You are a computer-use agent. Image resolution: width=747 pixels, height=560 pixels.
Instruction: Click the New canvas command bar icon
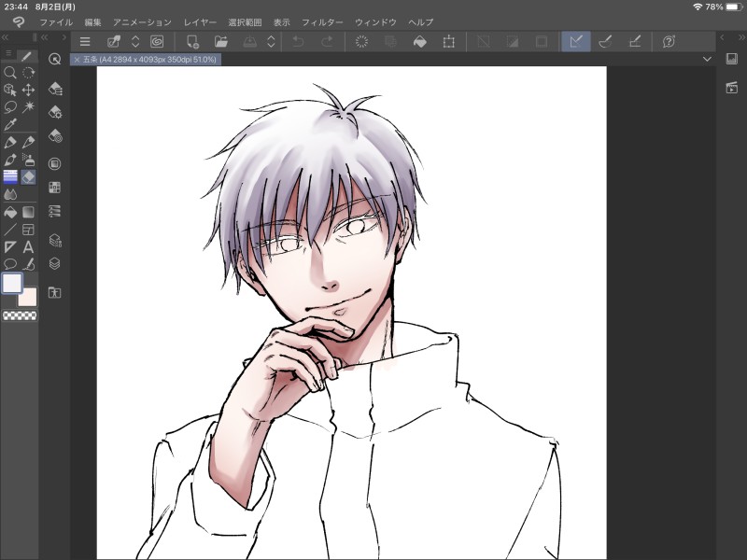click(192, 42)
